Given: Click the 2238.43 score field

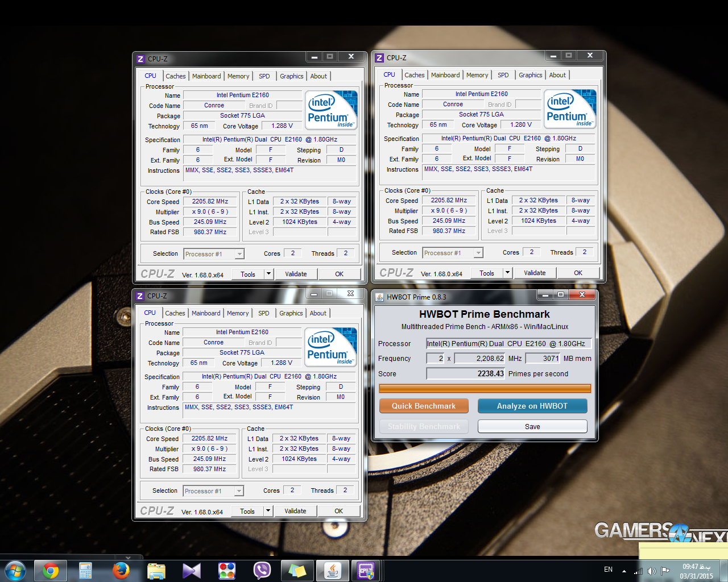Looking at the screenshot, I should coord(465,374).
